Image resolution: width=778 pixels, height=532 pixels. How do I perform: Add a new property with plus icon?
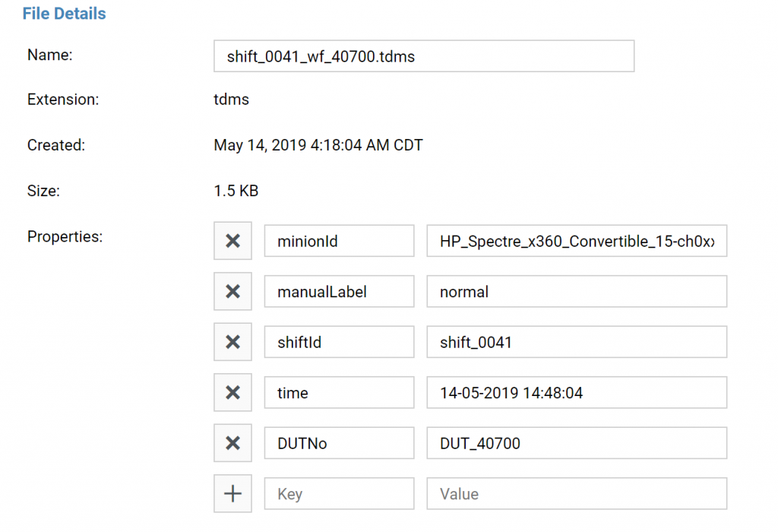pos(232,494)
